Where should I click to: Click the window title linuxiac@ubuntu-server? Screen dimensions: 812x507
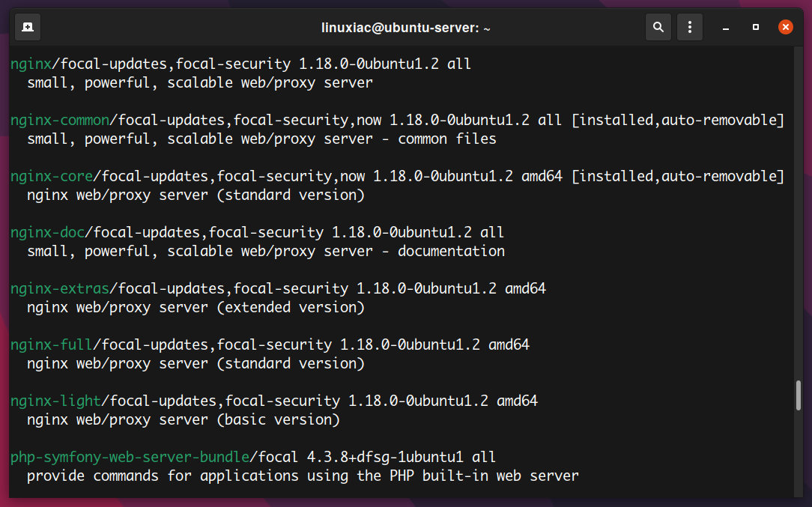[405, 28]
